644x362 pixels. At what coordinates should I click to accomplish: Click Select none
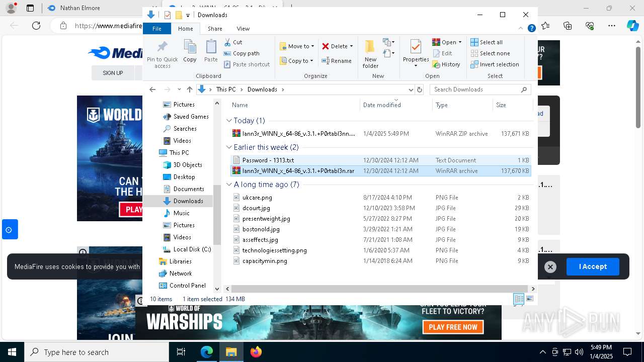(x=490, y=53)
